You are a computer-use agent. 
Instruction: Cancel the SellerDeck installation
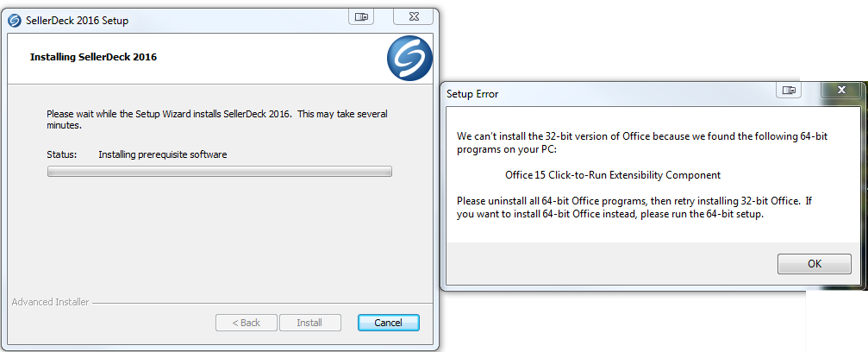pyautogui.click(x=387, y=323)
